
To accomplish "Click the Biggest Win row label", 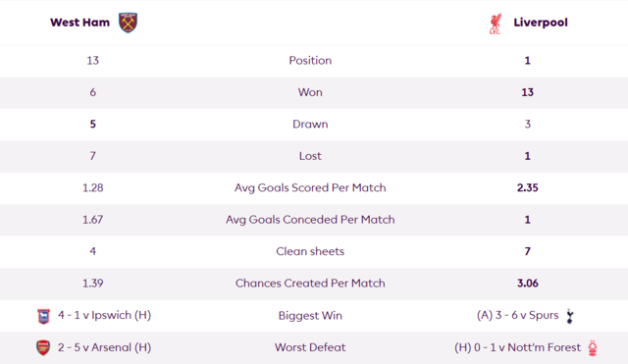I will tap(310, 316).
